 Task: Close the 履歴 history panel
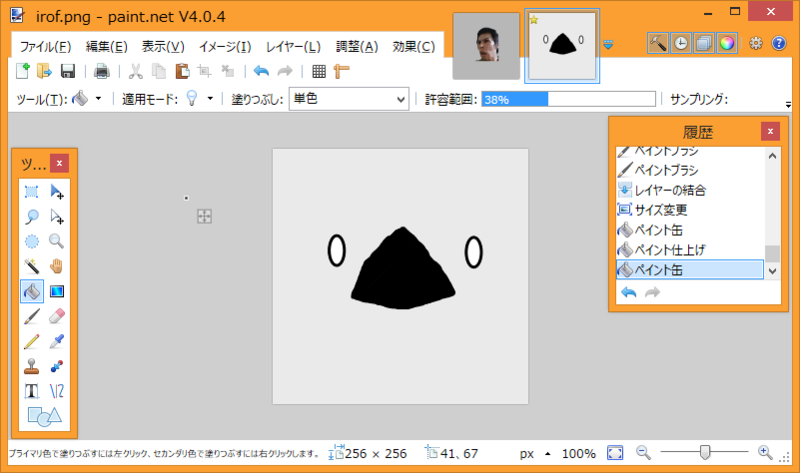tap(770, 132)
